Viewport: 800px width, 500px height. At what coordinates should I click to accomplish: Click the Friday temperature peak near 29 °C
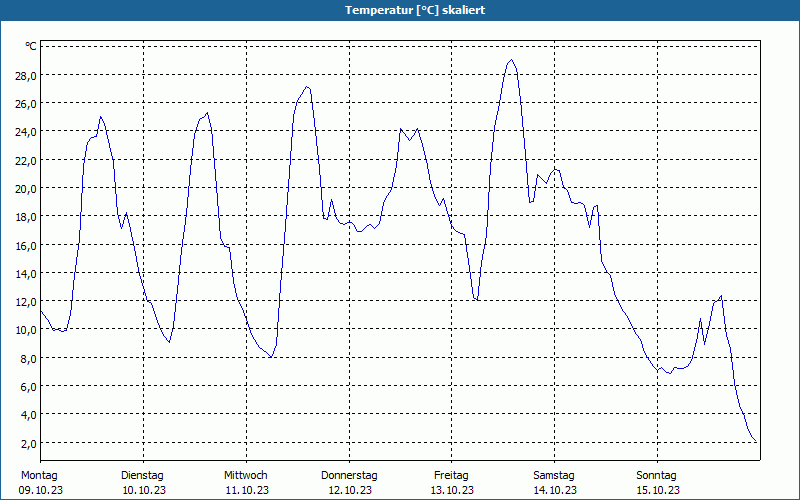(x=511, y=60)
